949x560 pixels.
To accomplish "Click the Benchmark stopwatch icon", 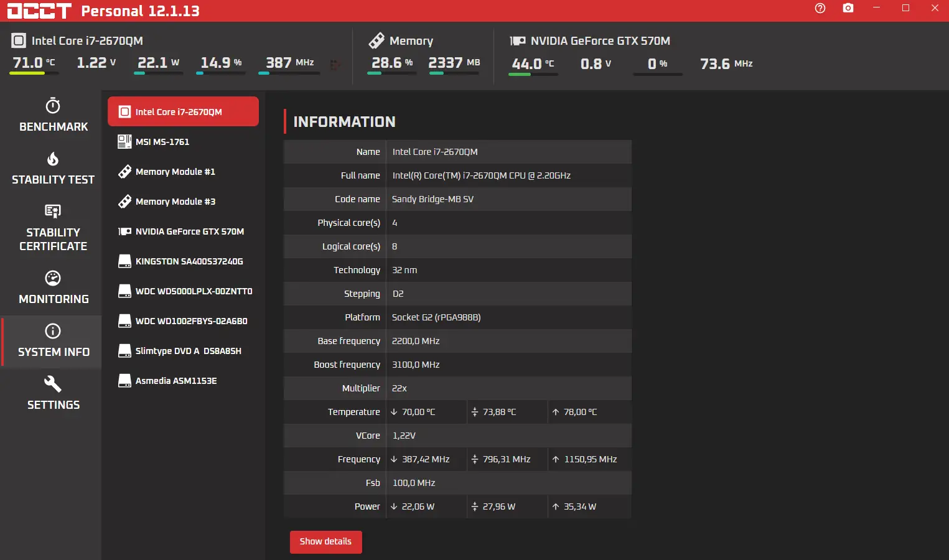I will click(53, 105).
